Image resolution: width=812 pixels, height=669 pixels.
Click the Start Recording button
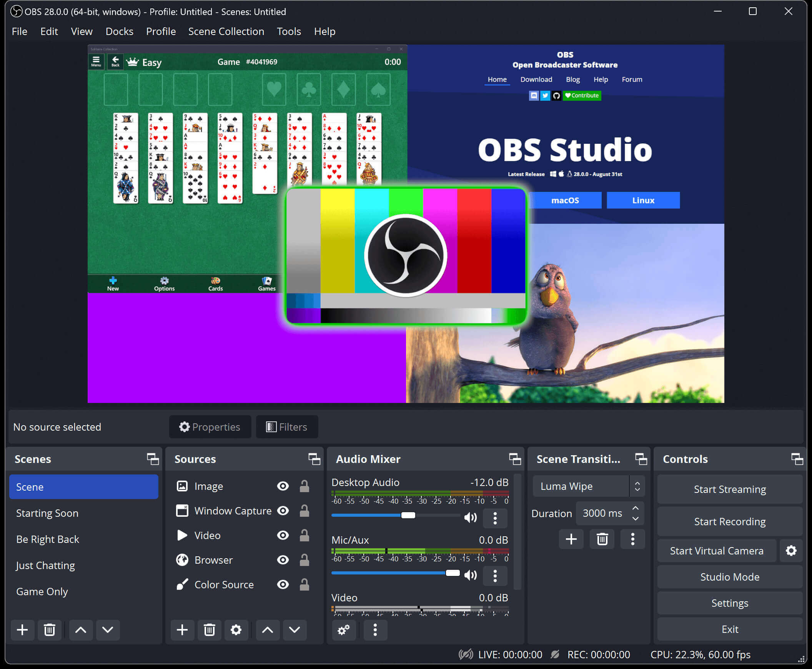[x=729, y=521]
